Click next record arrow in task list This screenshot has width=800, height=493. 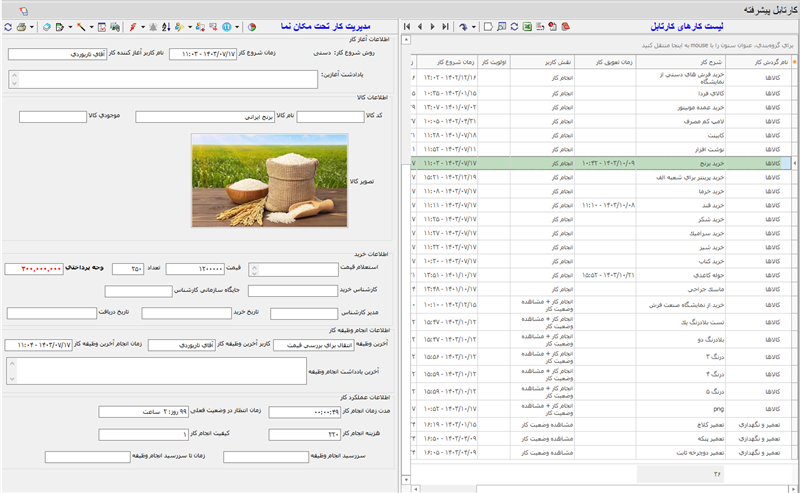(432, 26)
